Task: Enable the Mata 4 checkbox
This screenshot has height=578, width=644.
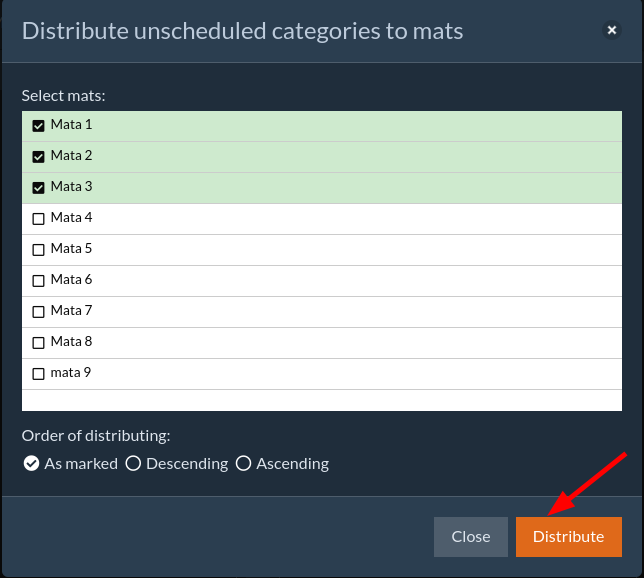Action: pos(39,219)
